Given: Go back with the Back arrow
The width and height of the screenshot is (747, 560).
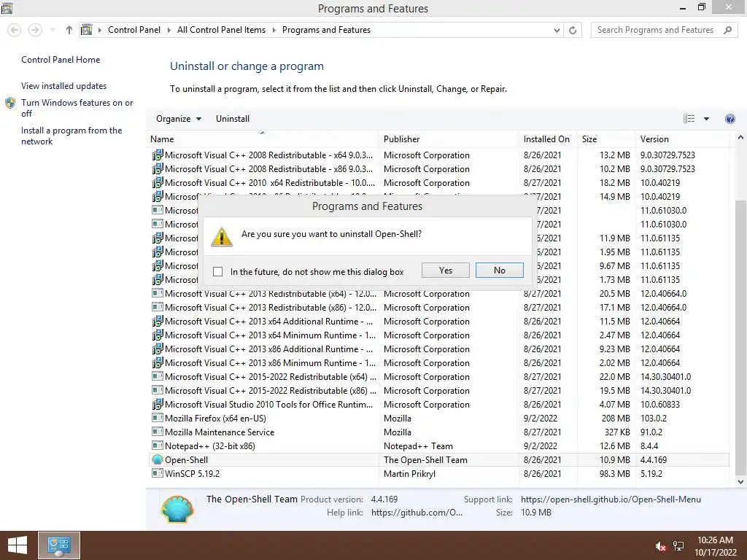Looking at the screenshot, I should tap(15, 30).
